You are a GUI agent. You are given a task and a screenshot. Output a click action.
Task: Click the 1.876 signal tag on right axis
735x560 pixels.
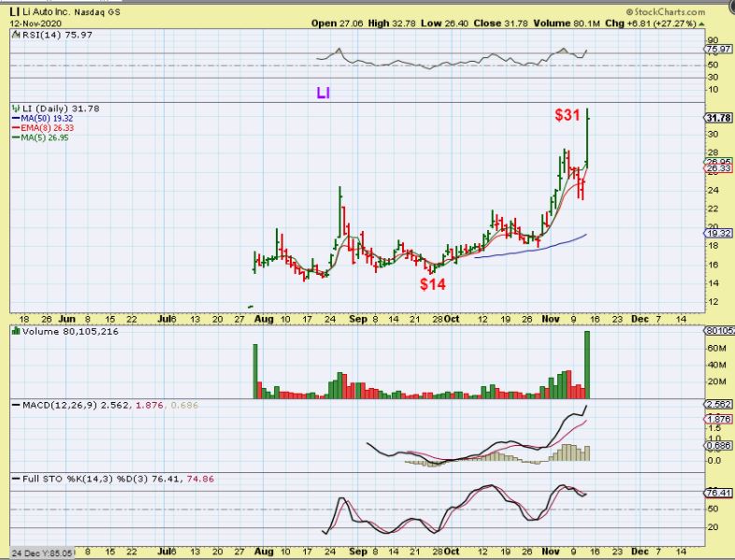coord(718,419)
